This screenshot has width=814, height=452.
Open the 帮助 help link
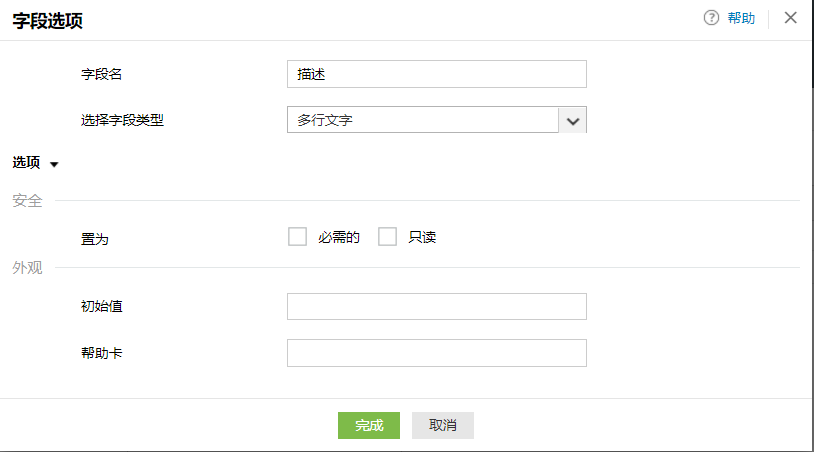(x=741, y=18)
